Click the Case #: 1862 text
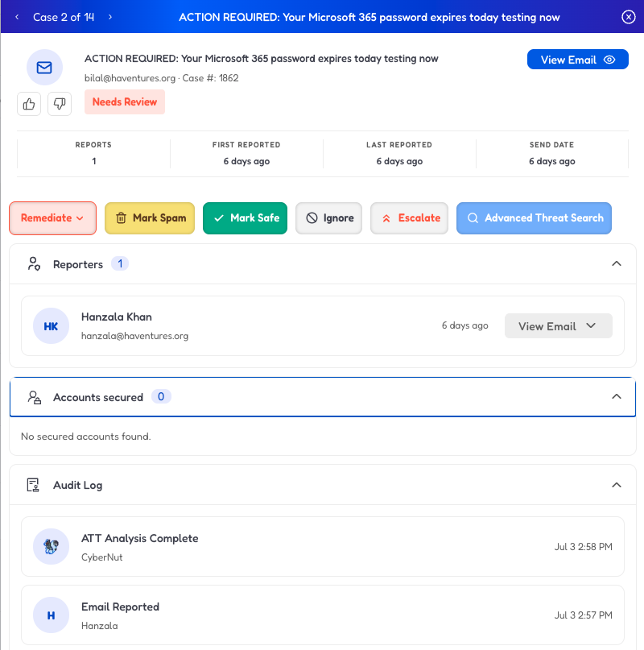644x650 pixels. [211, 78]
